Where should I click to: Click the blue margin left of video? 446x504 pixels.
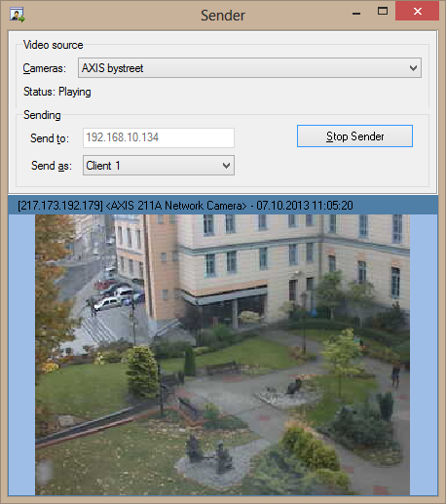21,355
